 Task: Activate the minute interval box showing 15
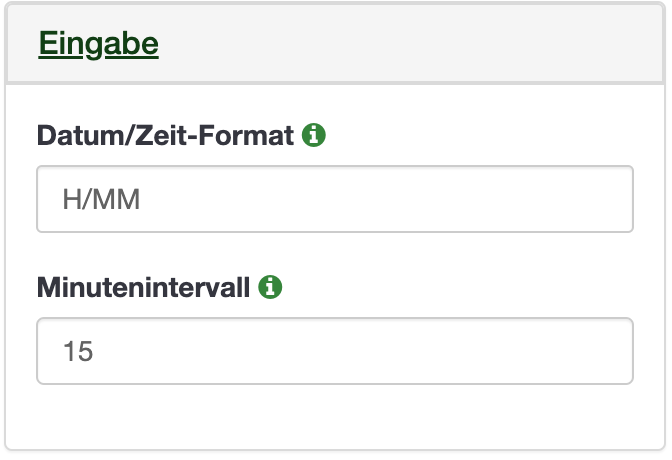pyautogui.click(x=335, y=351)
